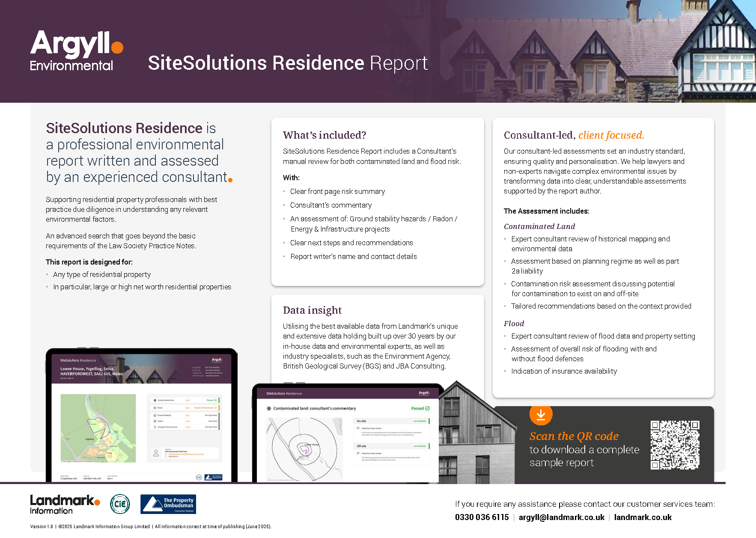Click the phone number 0330 036 6115
The image size is (756, 538).
click(x=482, y=517)
